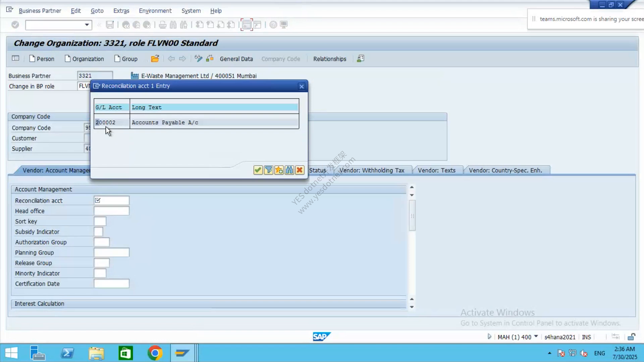This screenshot has width=644, height=362.
Task: Switch to Vendor: Withholding Tax tab
Action: (x=372, y=170)
